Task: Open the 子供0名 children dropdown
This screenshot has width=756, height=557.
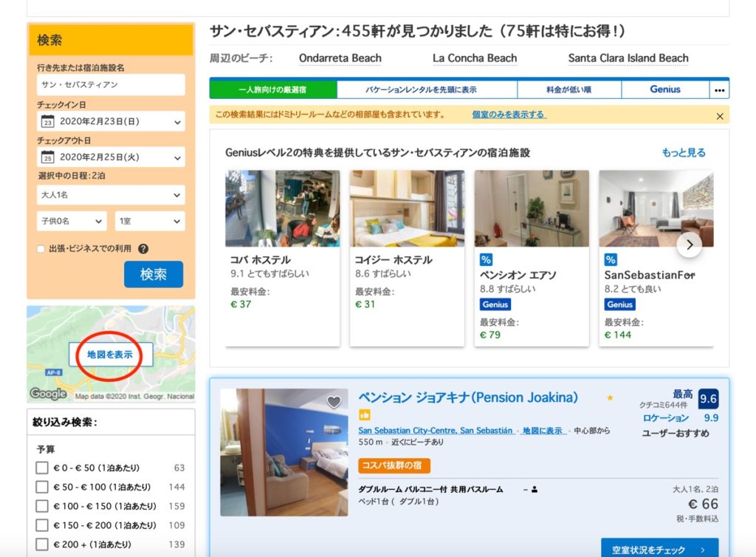Action: click(72, 221)
